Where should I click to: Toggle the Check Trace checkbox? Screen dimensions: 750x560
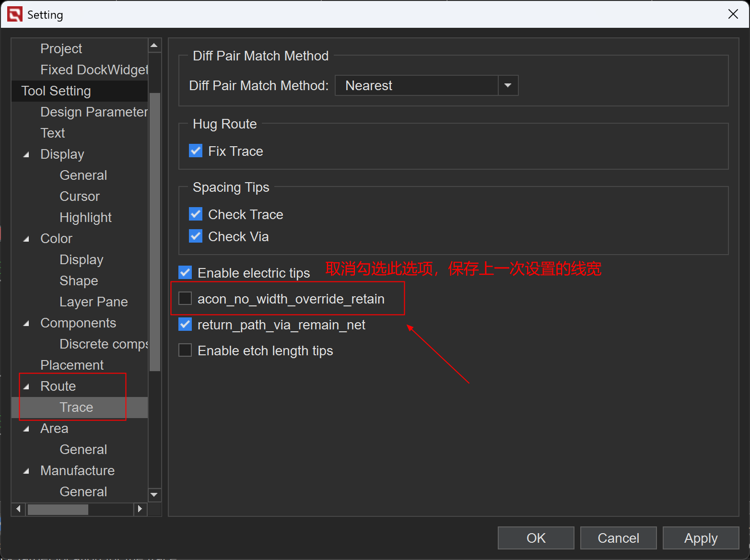point(196,214)
